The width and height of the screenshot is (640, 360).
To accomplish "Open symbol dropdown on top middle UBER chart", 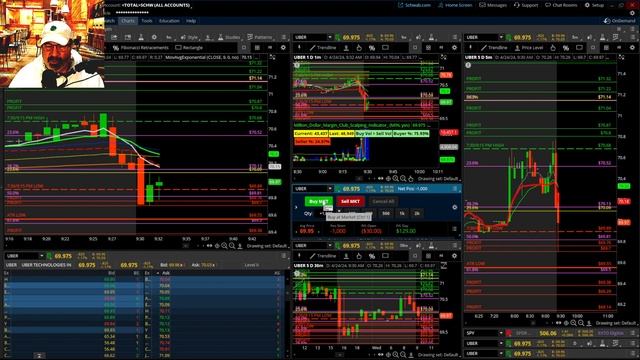I will (x=330, y=37).
